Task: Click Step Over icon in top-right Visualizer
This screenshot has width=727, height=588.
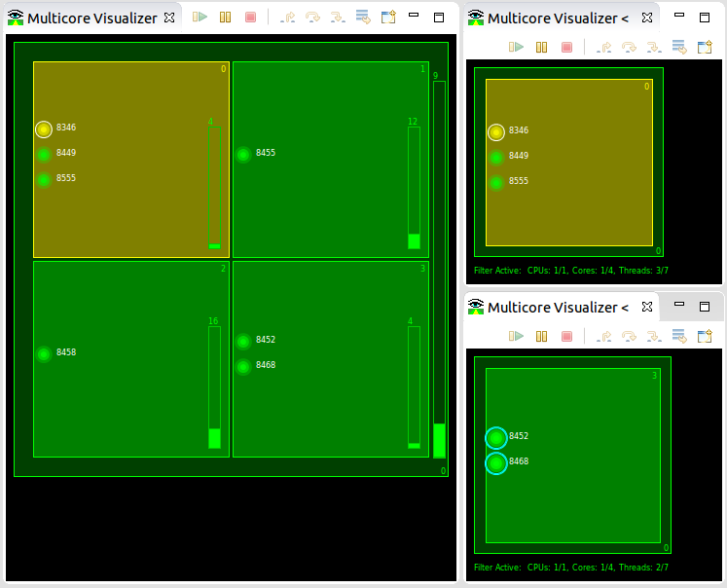Action: pyautogui.click(x=629, y=48)
